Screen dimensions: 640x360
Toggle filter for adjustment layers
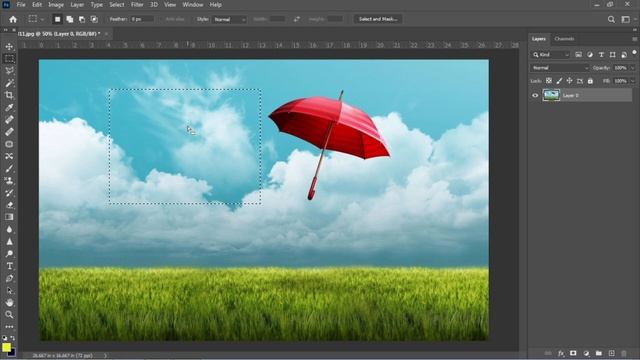point(590,55)
